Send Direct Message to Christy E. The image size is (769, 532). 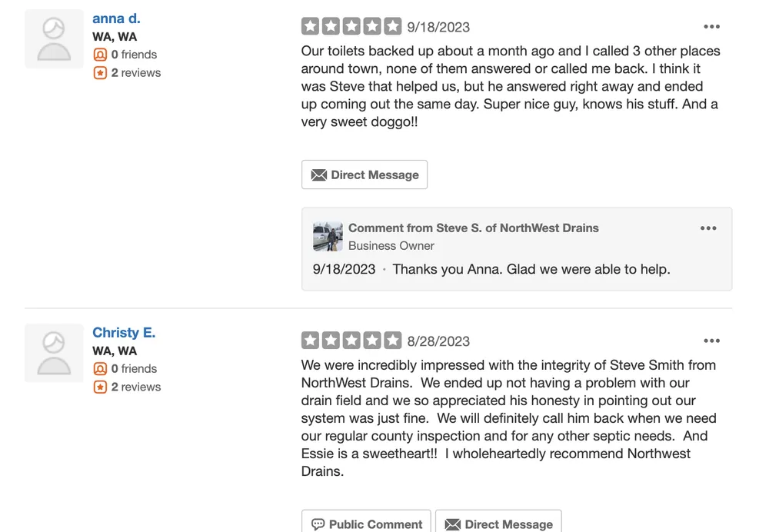tap(498, 524)
